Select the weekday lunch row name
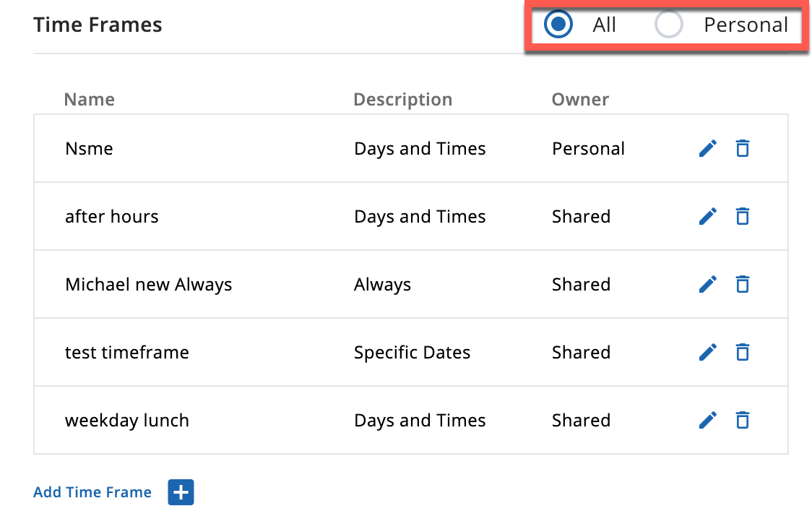This screenshot has height=519, width=812. [x=127, y=420]
